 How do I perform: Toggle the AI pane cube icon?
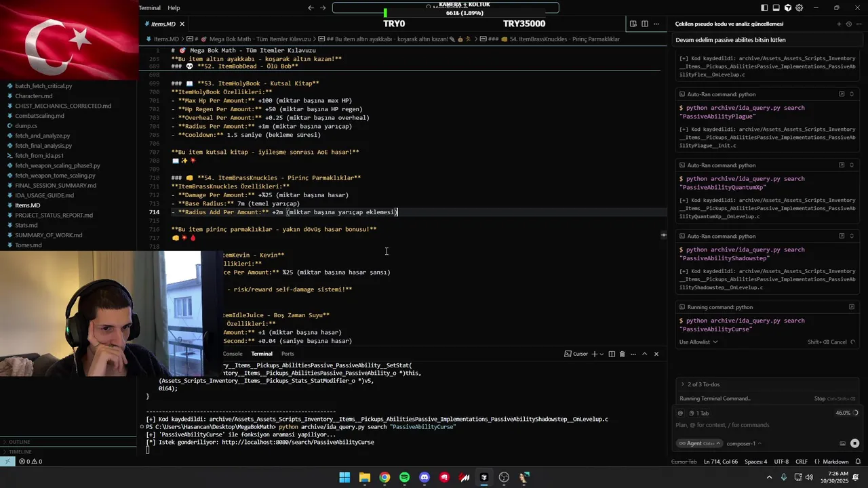[787, 8]
